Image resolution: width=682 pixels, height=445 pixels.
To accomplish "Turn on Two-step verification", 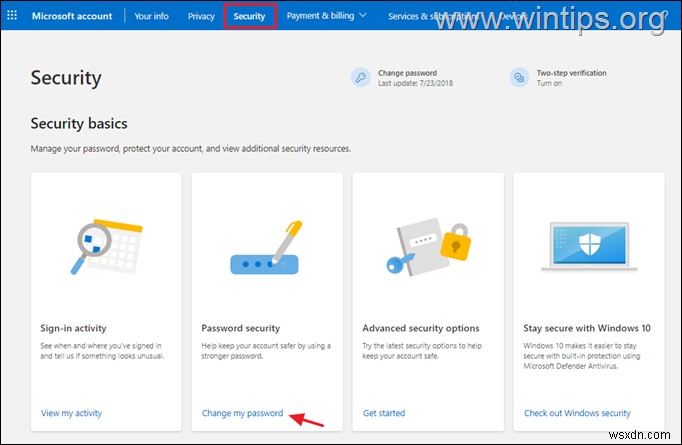I will pyautogui.click(x=551, y=84).
